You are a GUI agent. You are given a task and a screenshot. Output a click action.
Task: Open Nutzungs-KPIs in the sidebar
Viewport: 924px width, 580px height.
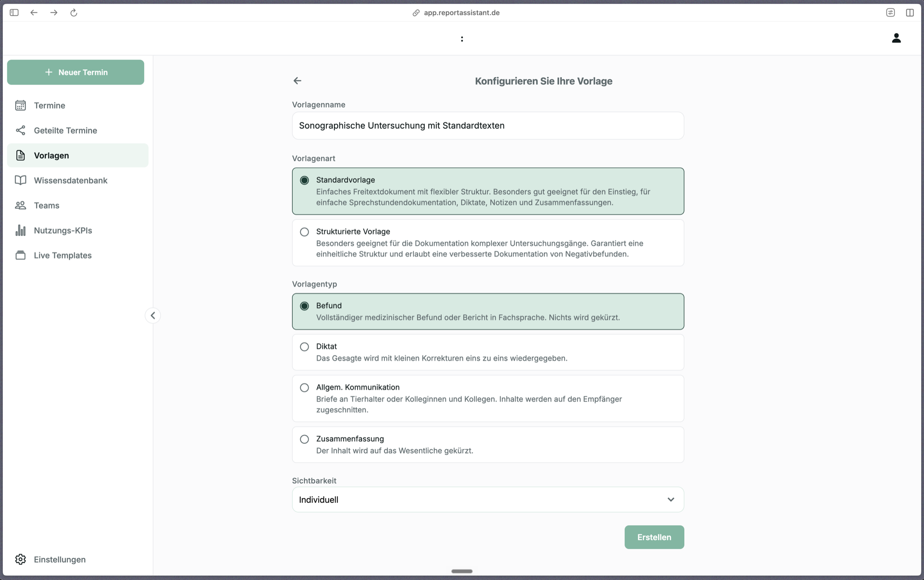pyautogui.click(x=78, y=230)
